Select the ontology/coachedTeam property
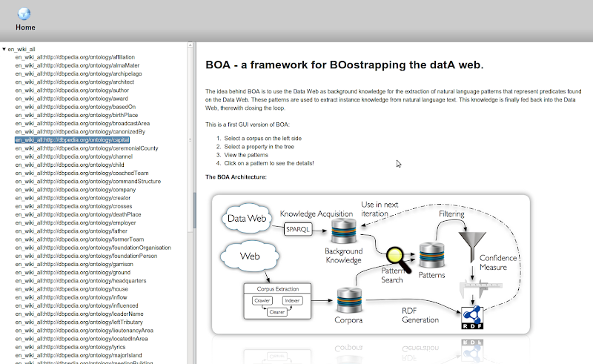The width and height of the screenshot is (593, 364). pyautogui.click(x=82, y=173)
